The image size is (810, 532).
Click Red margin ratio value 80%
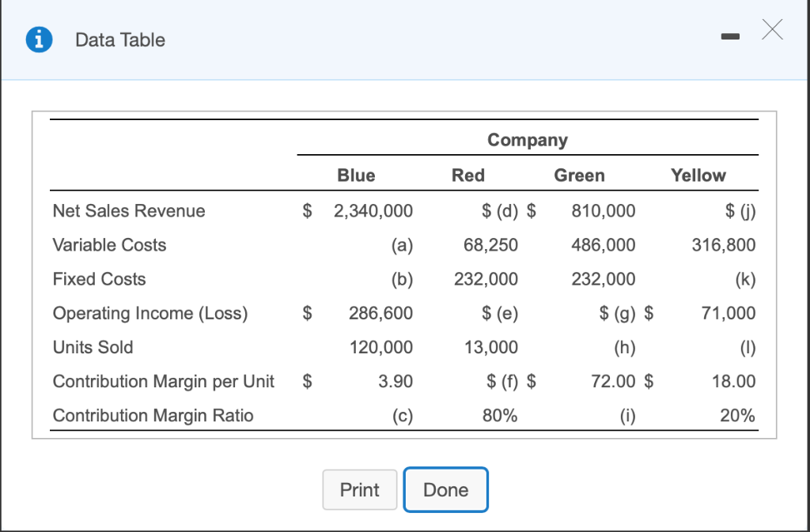tap(500, 415)
